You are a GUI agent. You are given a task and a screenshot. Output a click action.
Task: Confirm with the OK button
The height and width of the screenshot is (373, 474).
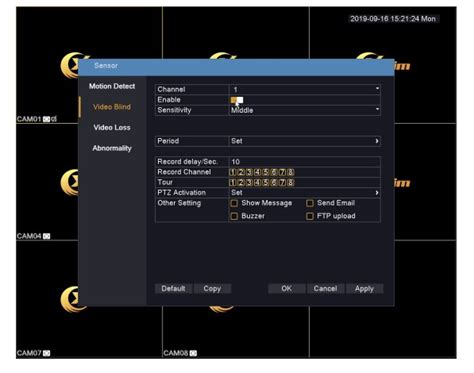click(x=287, y=289)
